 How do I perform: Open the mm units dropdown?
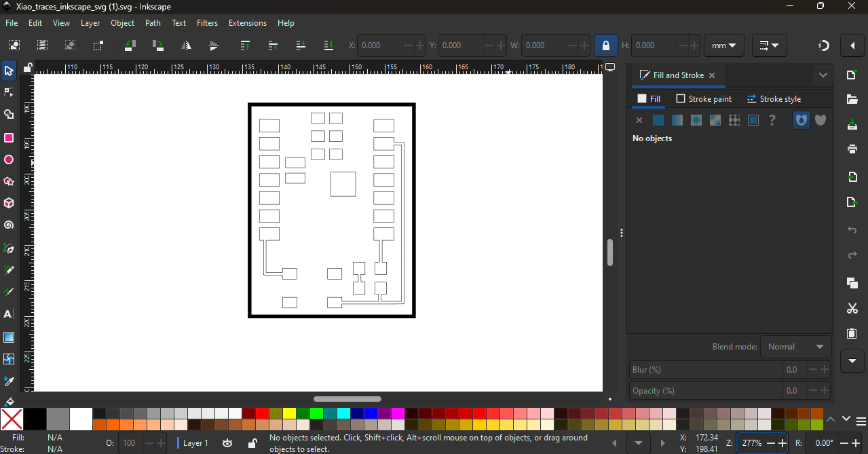[x=724, y=45]
